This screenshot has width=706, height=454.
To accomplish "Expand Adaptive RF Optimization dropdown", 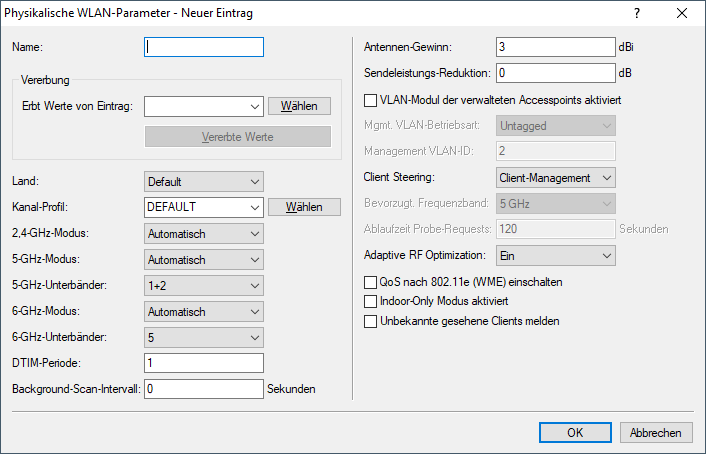I will pyautogui.click(x=555, y=256).
